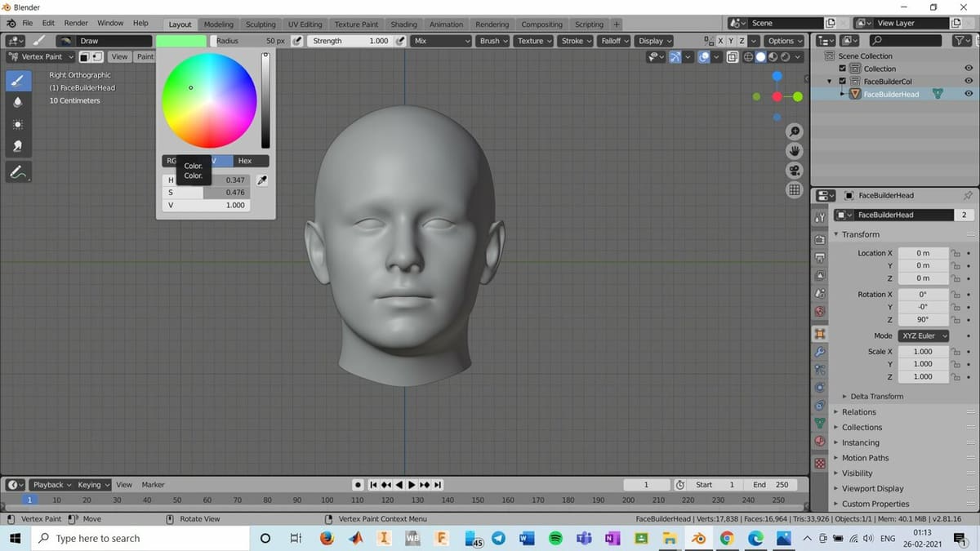Open the Particles properties tab
Image resolution: width=980 pixels, height=551 pixels.
pos(820,369)
